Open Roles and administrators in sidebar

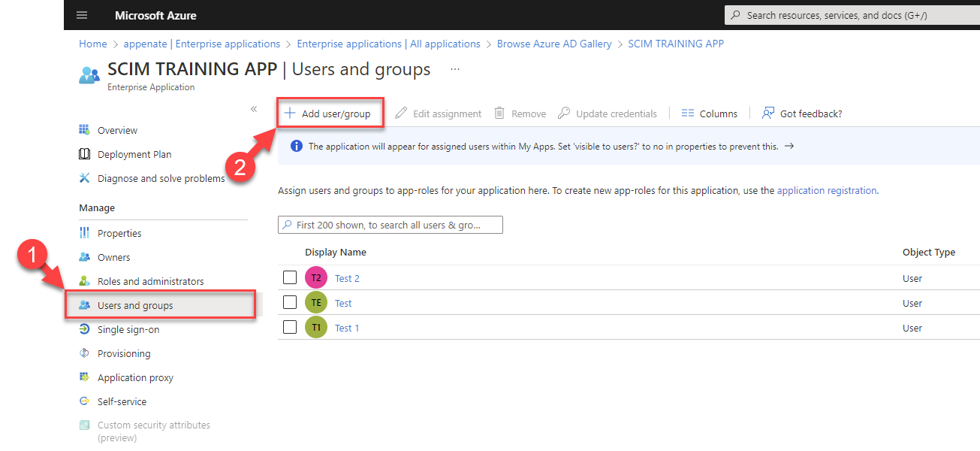[x=151, y=281]
